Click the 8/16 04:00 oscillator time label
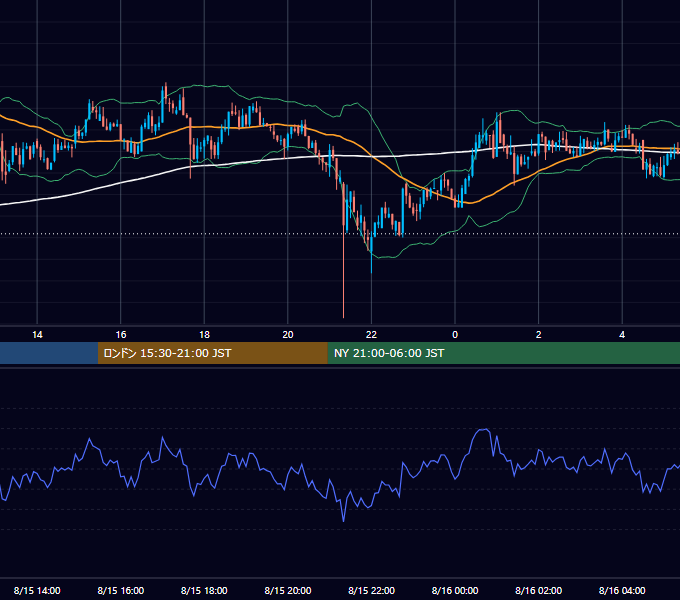 (x=622, y=590)
